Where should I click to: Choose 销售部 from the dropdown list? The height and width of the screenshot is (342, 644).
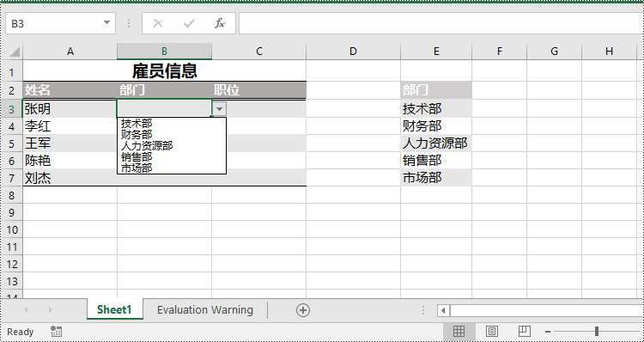click(172, 156)
